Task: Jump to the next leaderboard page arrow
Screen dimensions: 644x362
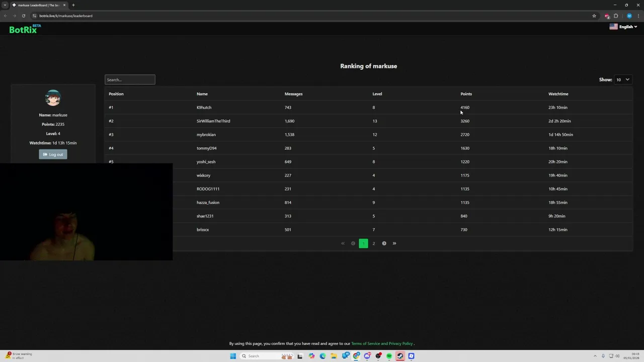Action: click(384, 243)
